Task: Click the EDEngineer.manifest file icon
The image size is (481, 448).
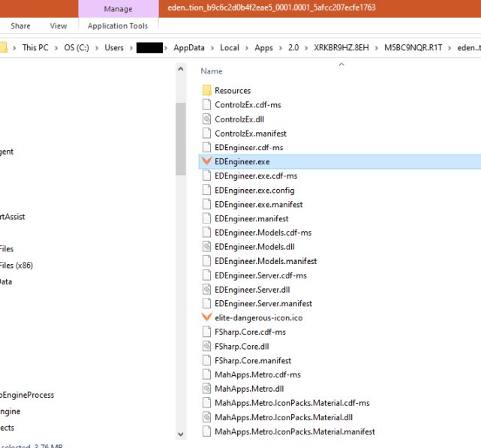Action: click(207, 218)
